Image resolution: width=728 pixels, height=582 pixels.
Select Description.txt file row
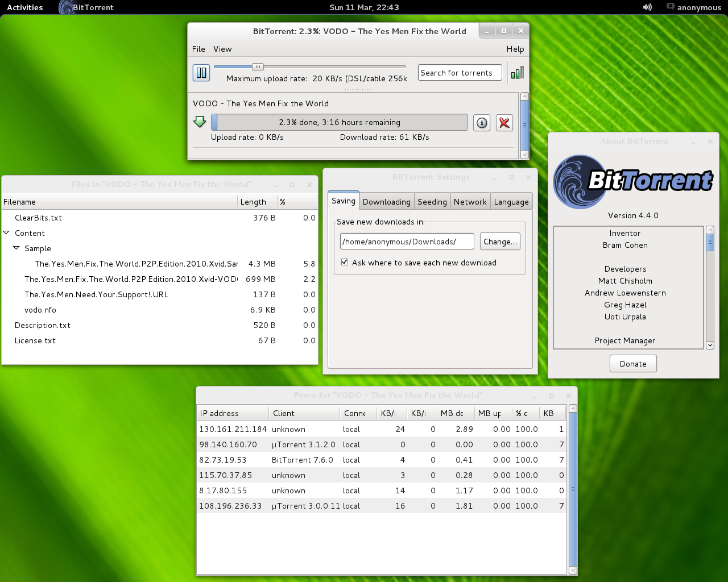tap(159, 325)
